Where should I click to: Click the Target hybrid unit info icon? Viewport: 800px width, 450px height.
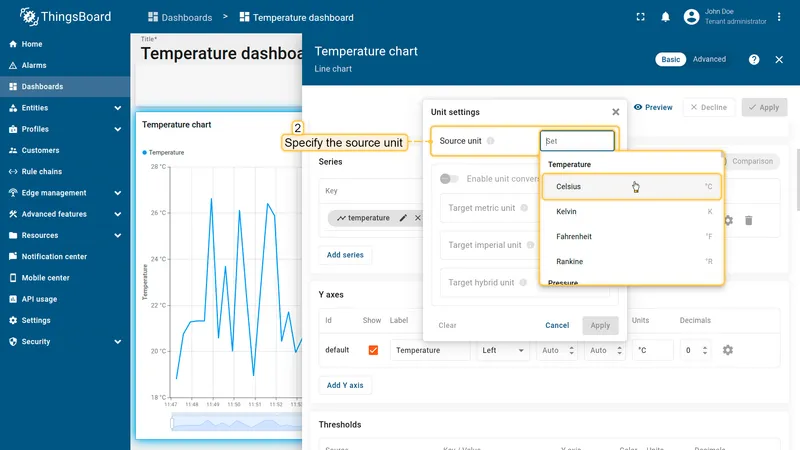click(523, 282)
